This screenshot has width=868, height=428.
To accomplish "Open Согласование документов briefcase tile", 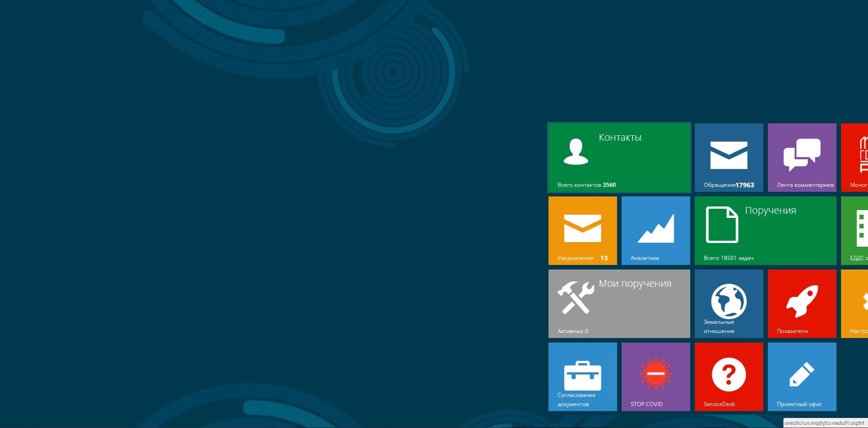I will click(x=582, y=376).
